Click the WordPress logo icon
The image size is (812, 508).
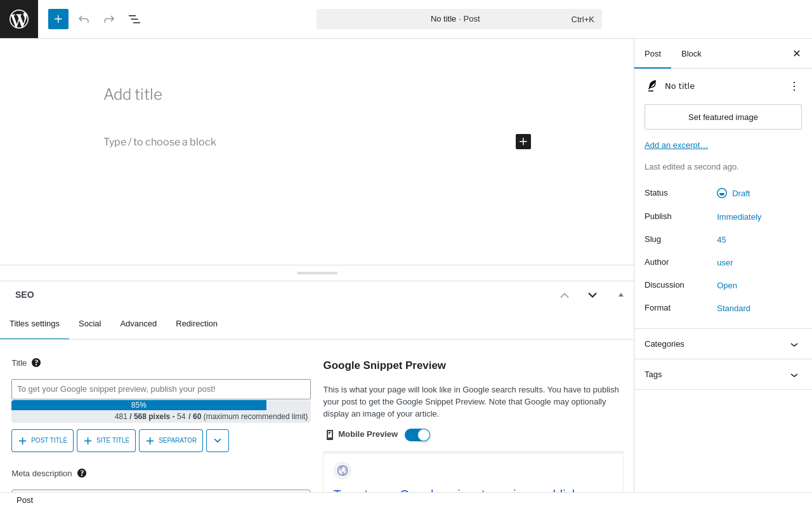(x=19, y=19)
